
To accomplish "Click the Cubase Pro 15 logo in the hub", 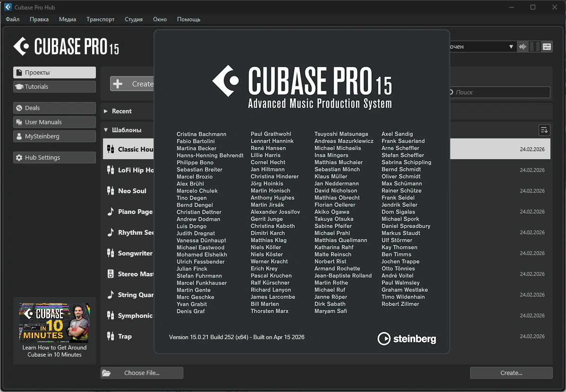I will 66,47.
